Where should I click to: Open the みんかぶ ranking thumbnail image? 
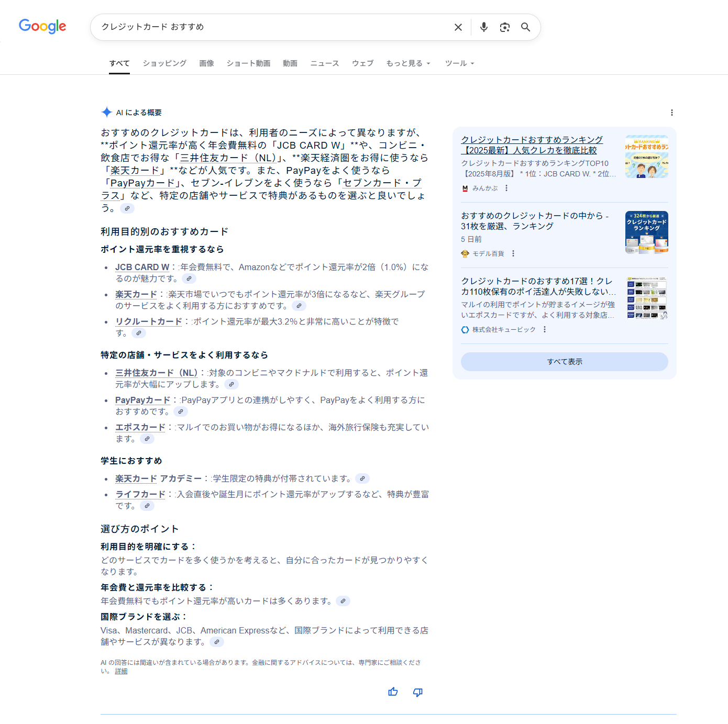click(647, 157)
